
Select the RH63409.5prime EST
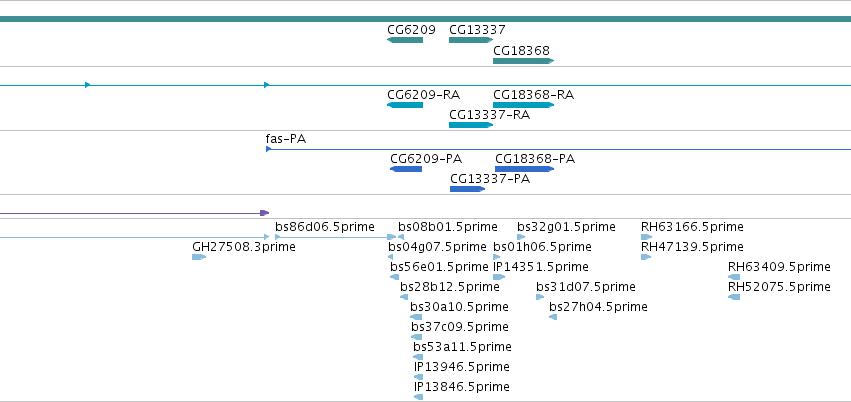(734, 277)
